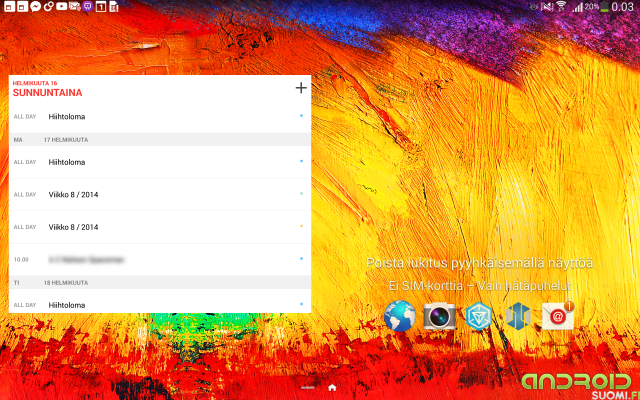This screenshot has width=640, height=400.
Task: Tap the plus icon to add calendar event
Action: [301, 88]
